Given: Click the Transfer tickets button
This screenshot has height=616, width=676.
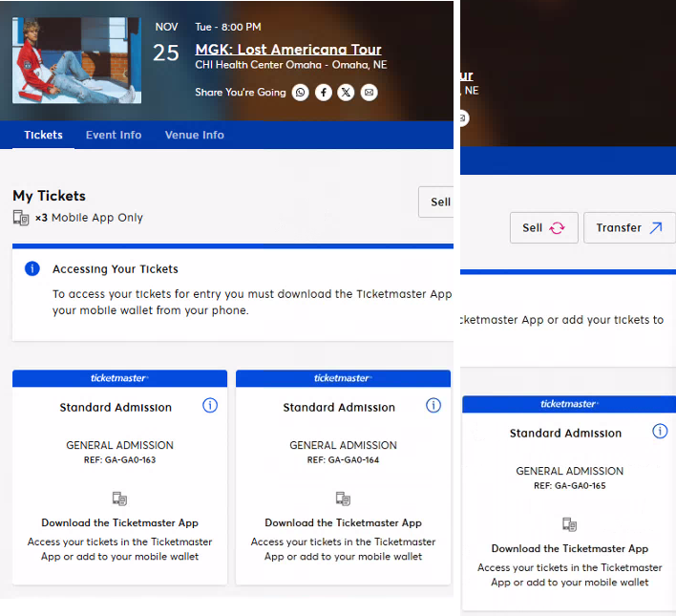Looking at the screenshot, I should point(629,227).
